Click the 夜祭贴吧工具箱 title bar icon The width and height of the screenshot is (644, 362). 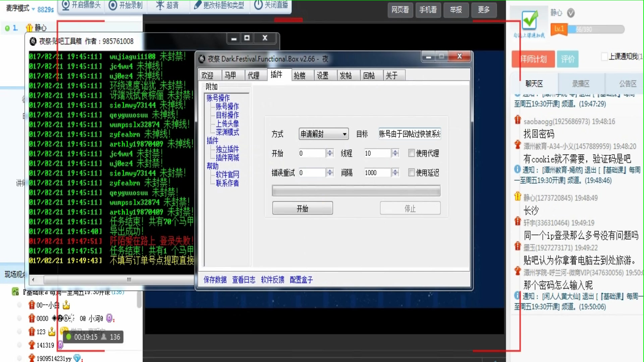pyautogui.click(x=33, y=41)
